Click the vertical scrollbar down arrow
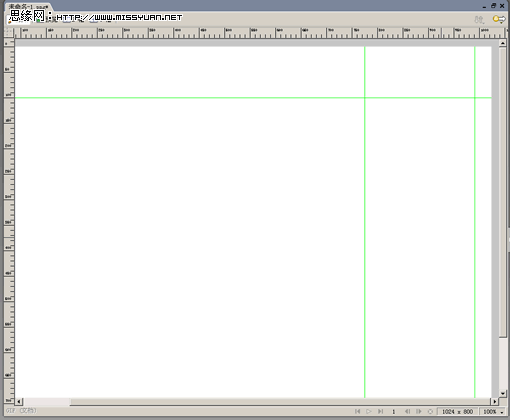 [503, 394]
